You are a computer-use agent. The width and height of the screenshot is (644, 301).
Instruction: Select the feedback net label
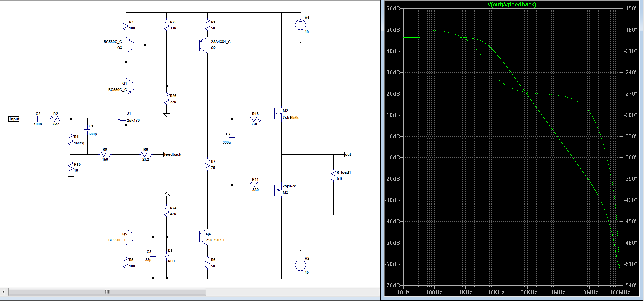pyautogui.click(x=174, y=154)
